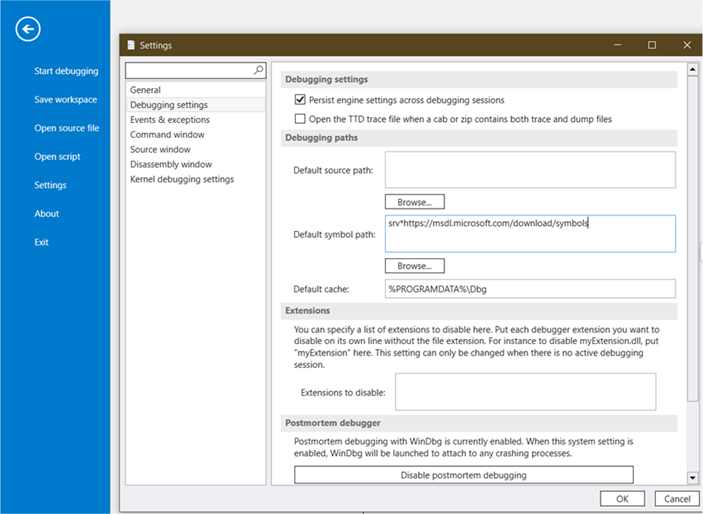Click the back arrow circle icon
703x514 pixels.
click(28, 29)
